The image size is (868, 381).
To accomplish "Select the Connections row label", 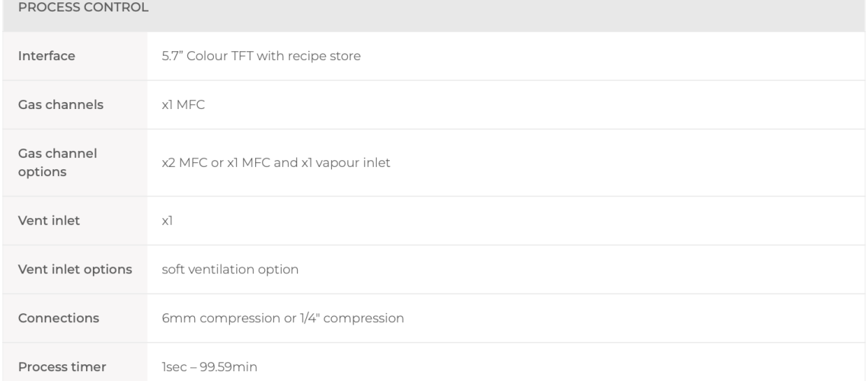I will pos(59,318).
